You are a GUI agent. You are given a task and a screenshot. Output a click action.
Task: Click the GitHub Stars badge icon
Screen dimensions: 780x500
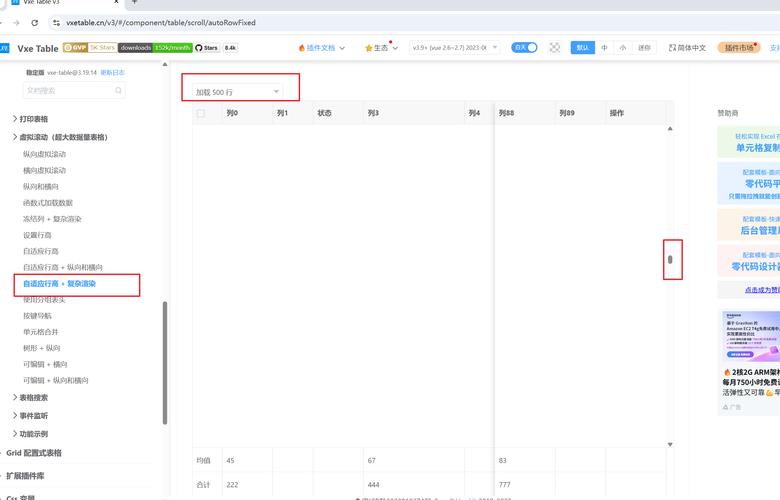point(199,47)
